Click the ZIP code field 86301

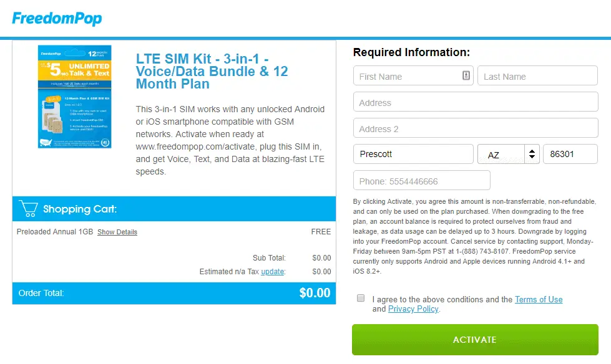570,154
